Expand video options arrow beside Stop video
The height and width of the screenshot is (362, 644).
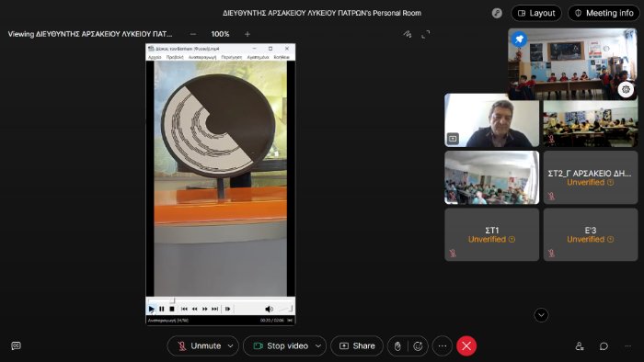click(318, 346)
